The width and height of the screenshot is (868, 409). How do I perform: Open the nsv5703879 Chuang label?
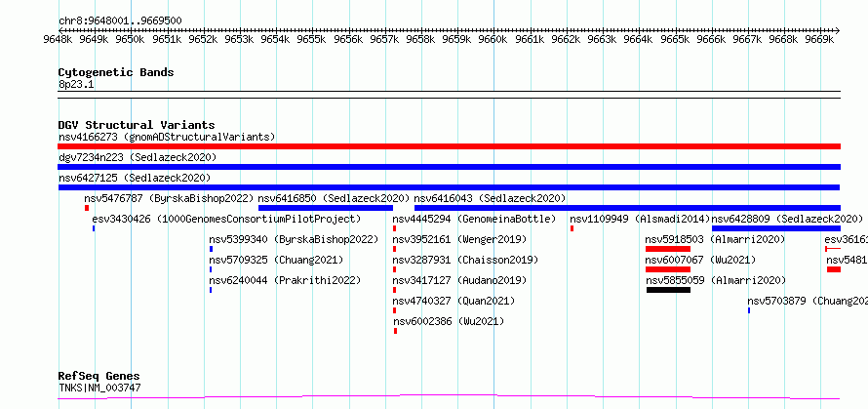(x=808, y=301)
